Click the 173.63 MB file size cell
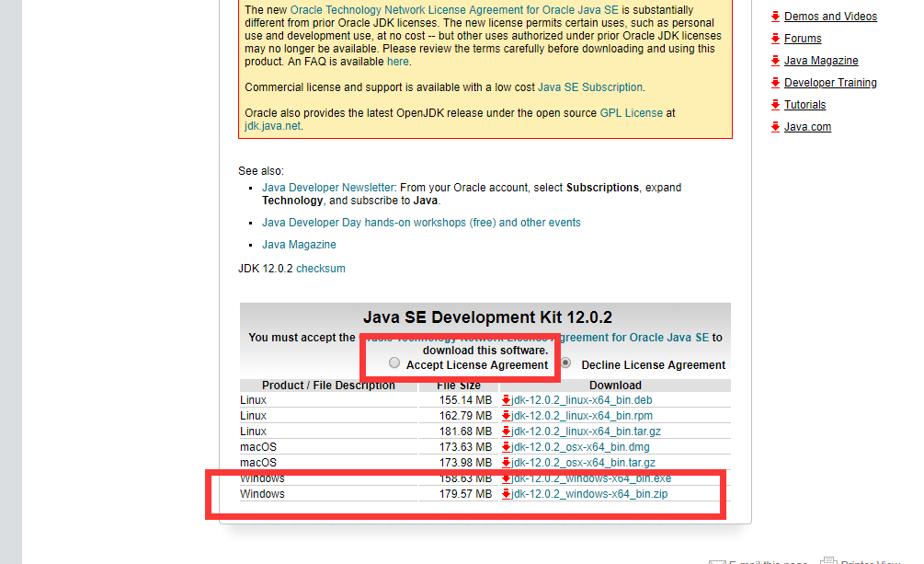924x564 pixels. pos(465,447)
